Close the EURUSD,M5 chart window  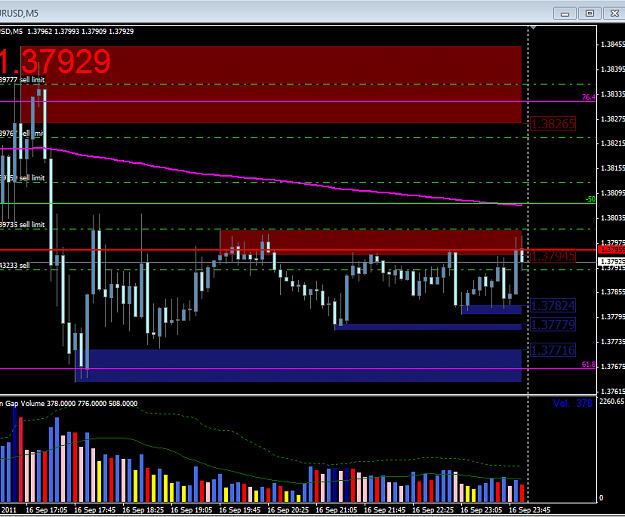(x=614, y=14)
